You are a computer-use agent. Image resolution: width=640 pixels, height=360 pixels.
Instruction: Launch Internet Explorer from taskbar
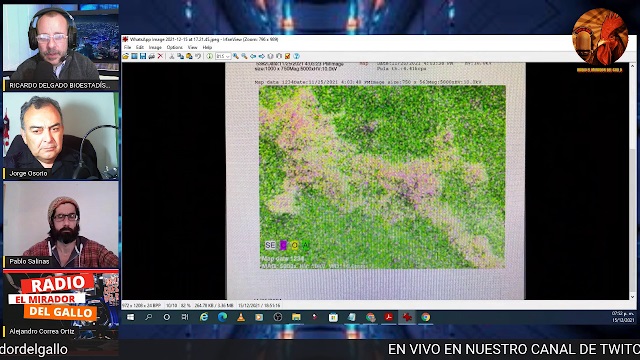204,317
